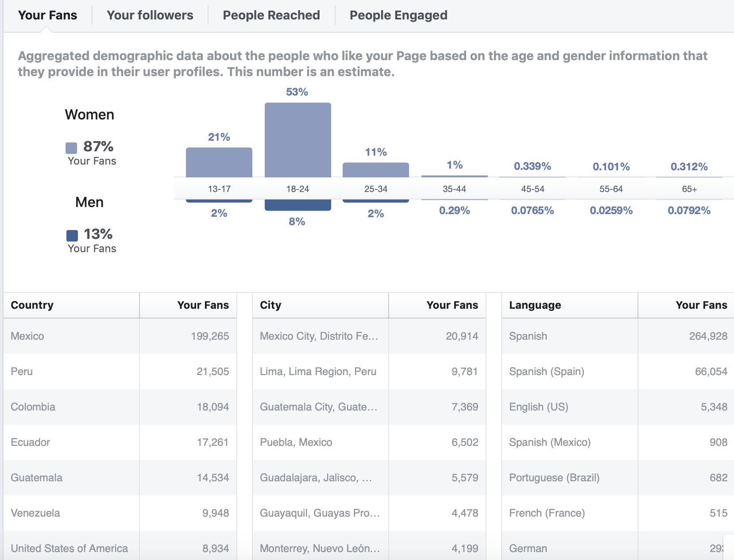The width and height of the screenshot is (734, 560).
Task: Click the women 25-34 bar at 11%
Action: click(x=376, y=170)
